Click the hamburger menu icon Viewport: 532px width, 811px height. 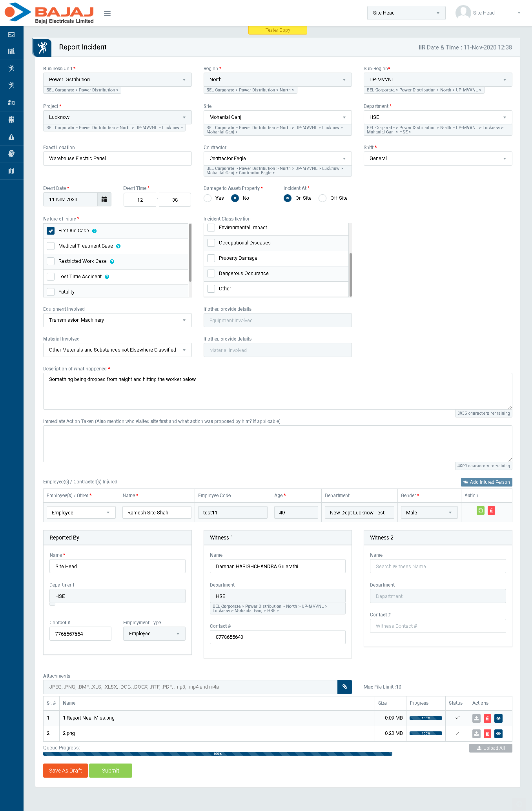(x=107, y=13)
